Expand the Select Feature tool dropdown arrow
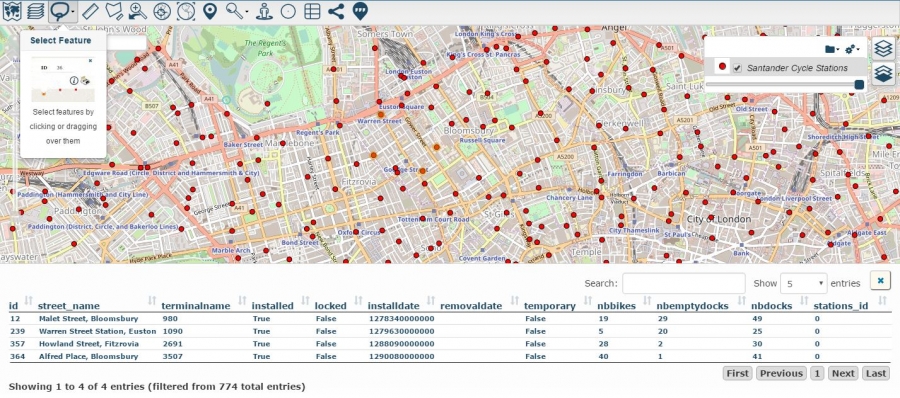The width and height of the screenshot is (900, 398). coord(73,11)
